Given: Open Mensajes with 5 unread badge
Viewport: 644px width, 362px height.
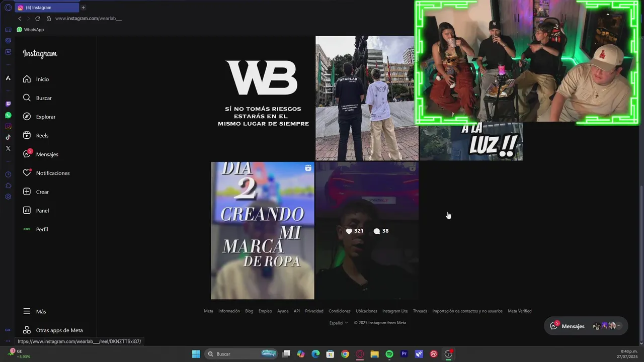Looking at the screenshot, I should 40,154.
